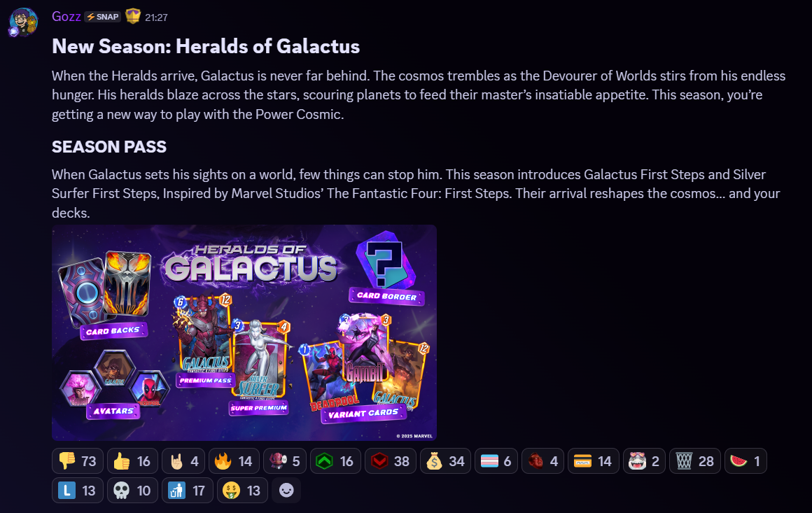The height and width of the screenshot is (513, 812).
Task: Add the wastebasket reaction with 28
Action: [x=695, y=461]
